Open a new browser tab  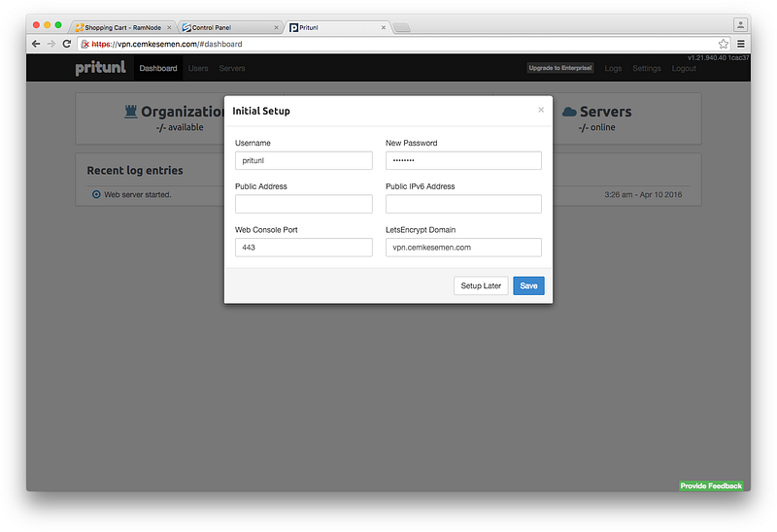(401, 28)
